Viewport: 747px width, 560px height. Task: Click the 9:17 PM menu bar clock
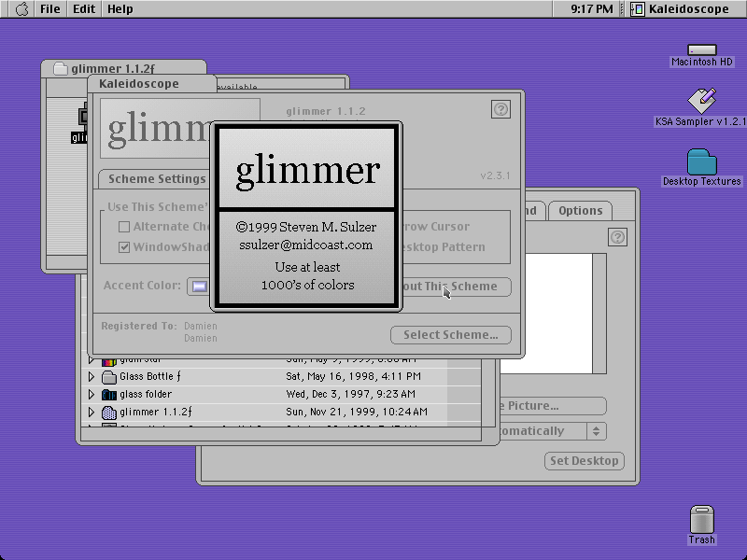point(592,9)
